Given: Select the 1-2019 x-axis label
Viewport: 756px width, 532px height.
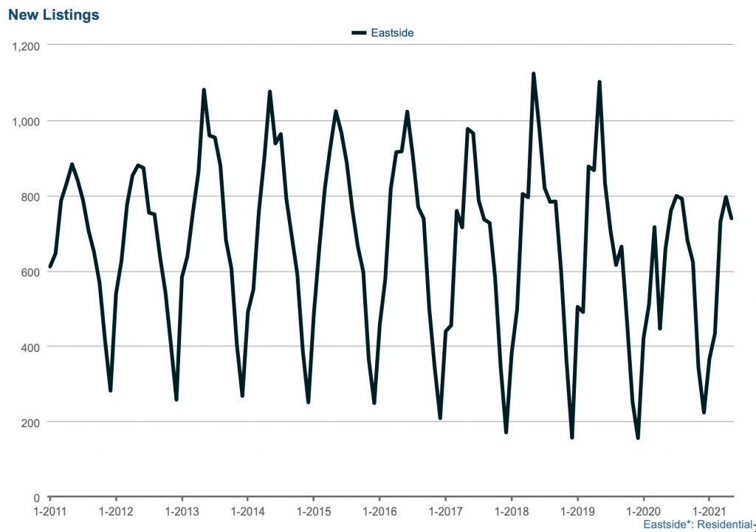Looking at the screenshot, I should (577, 511).
